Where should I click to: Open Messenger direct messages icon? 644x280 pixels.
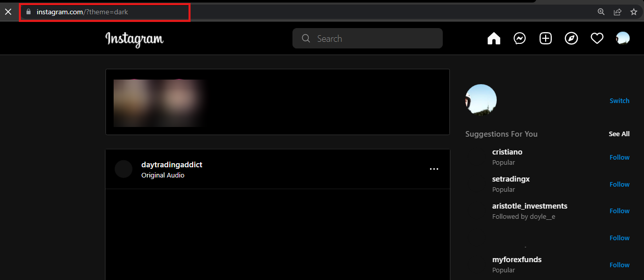(520, 39)
